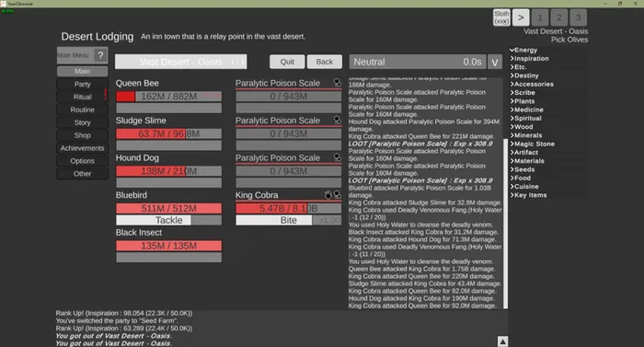Click the arrow next to Sloth button
This screenshot has width=644, height=347.
(521, 17)
